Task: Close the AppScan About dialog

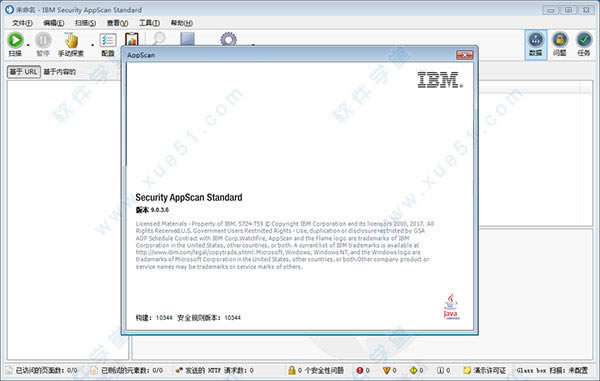Action: (465, 55)
